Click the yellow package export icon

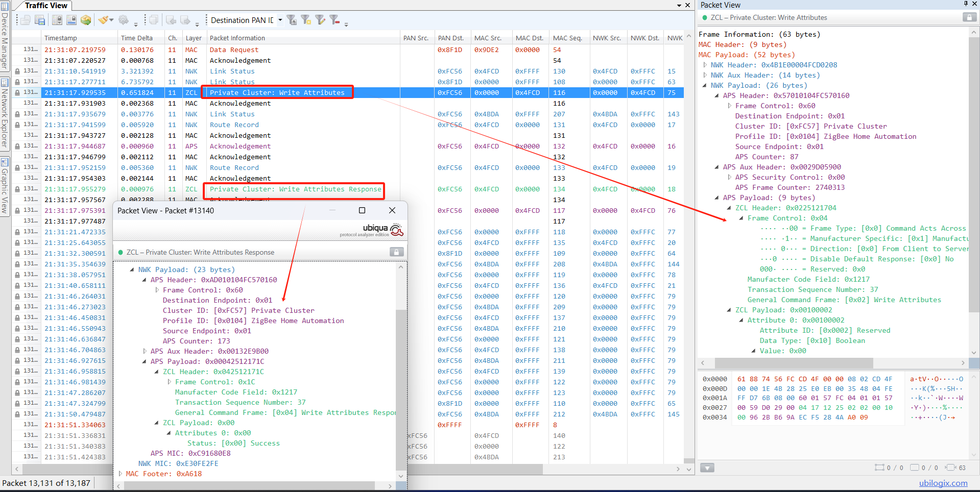click(86, 20)
